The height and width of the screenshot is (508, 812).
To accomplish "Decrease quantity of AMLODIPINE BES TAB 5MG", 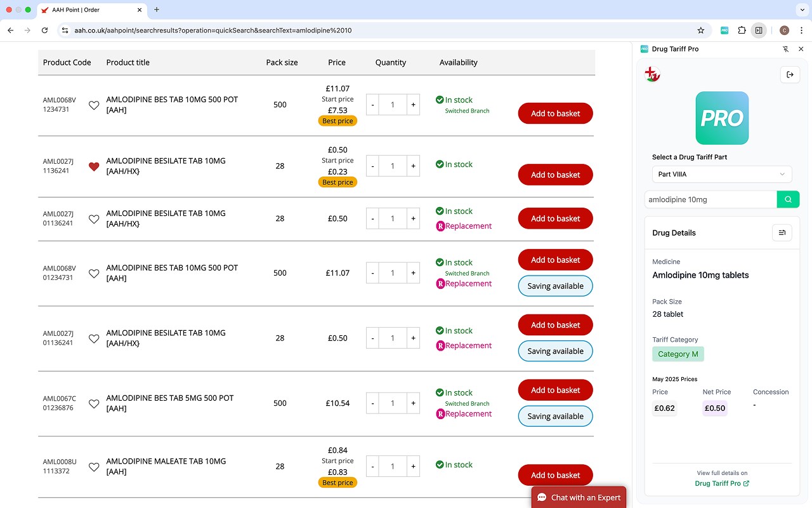I will [x=372, y=403].
